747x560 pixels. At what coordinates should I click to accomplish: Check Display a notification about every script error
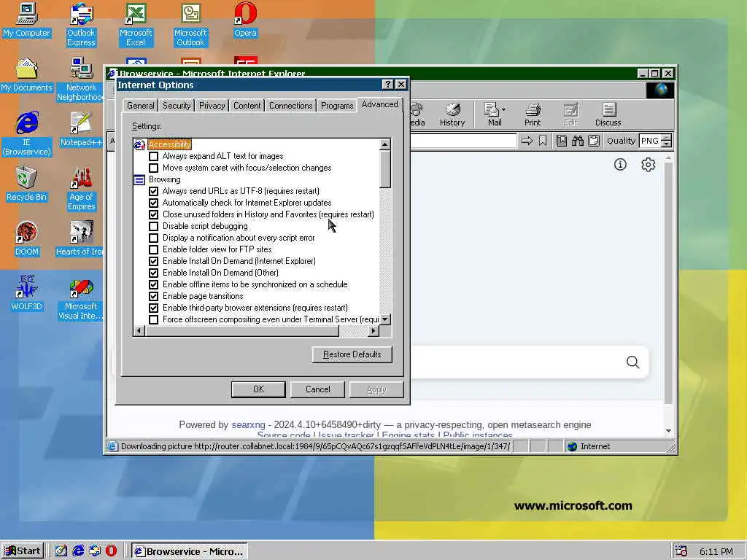pyautogui.click(x=153, y=238)
